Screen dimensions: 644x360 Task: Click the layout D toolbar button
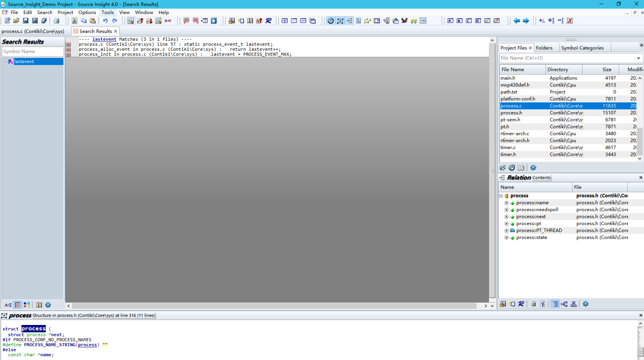(478, 21)
